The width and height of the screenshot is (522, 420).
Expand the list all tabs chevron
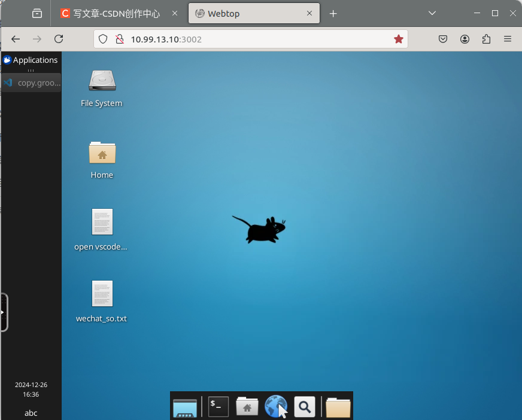coord(433,13)
